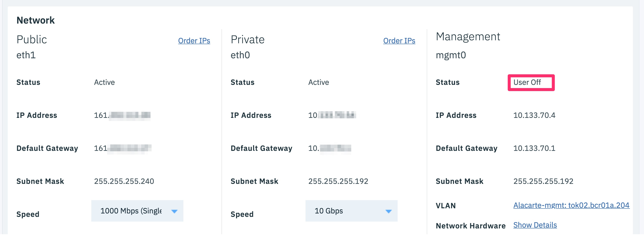The width and height of the screenshot is (644, 243).
Task: Select the management IP Address 10.133.70.4
Action: click(534, 115)
